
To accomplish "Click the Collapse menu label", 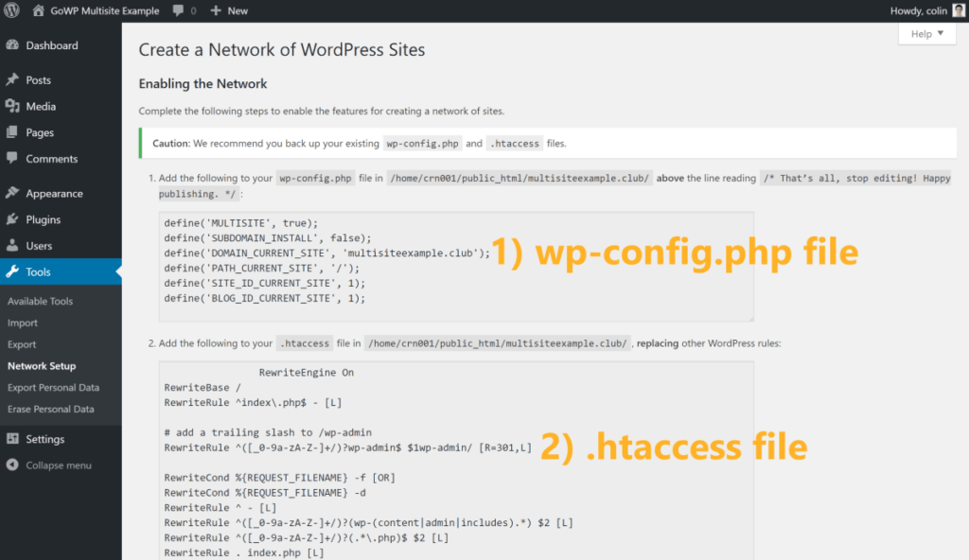I will [x=59, y=465].
